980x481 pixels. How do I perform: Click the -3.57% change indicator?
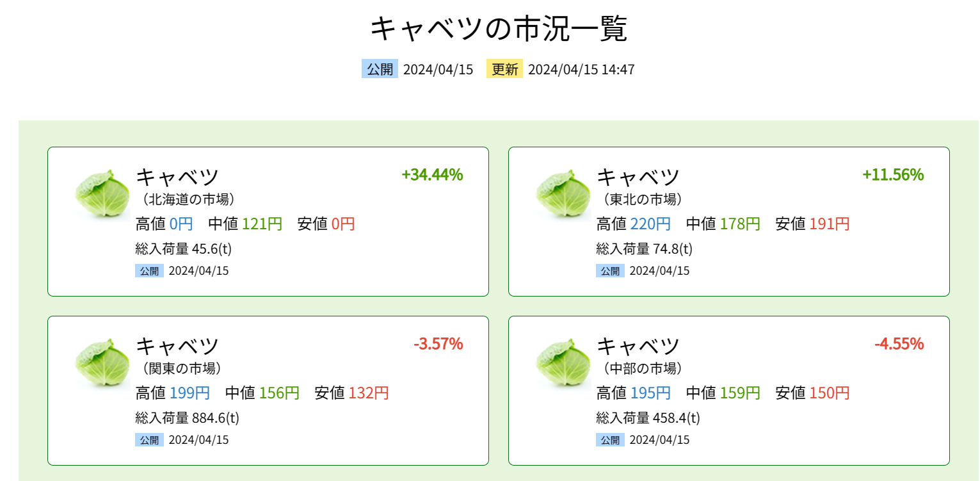tap(438, 344)
